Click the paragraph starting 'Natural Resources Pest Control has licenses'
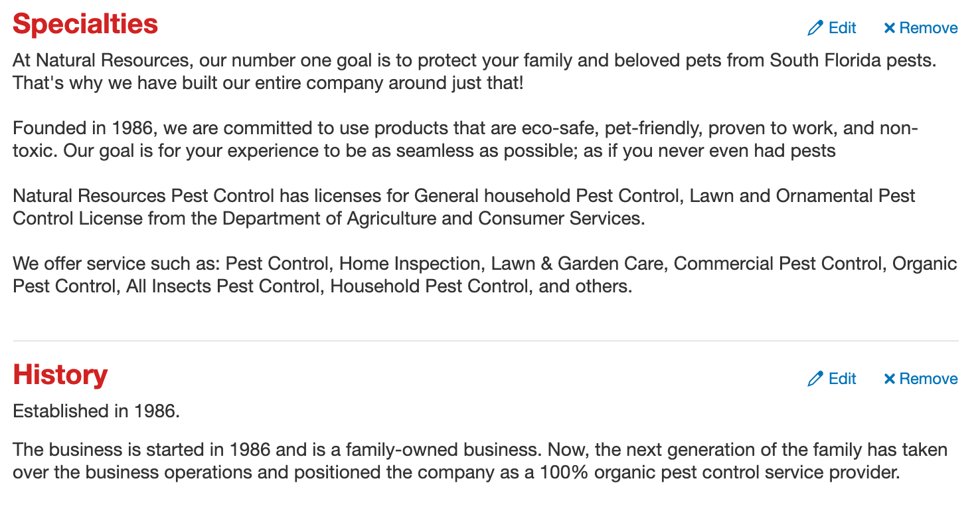 pos(464,207)
